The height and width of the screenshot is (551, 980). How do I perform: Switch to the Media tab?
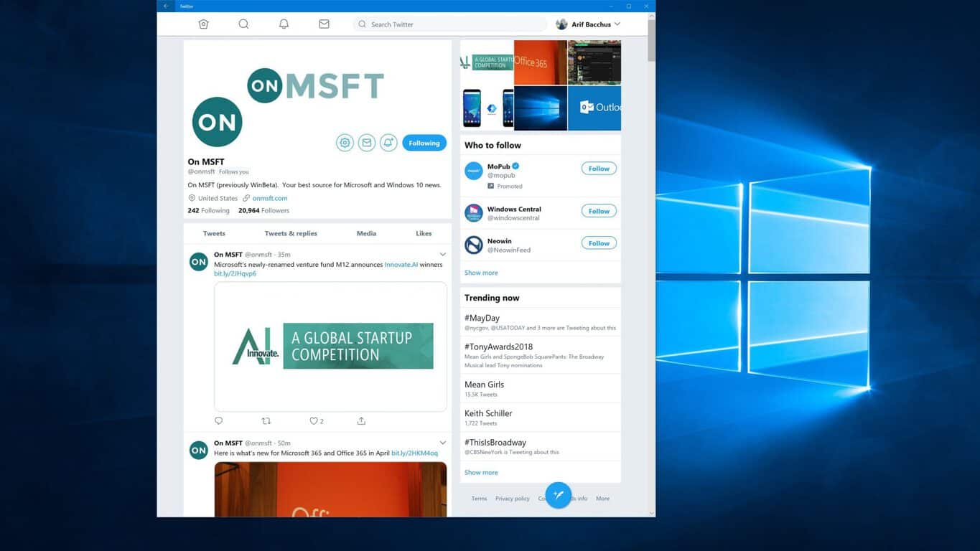(x=366, y=233)
